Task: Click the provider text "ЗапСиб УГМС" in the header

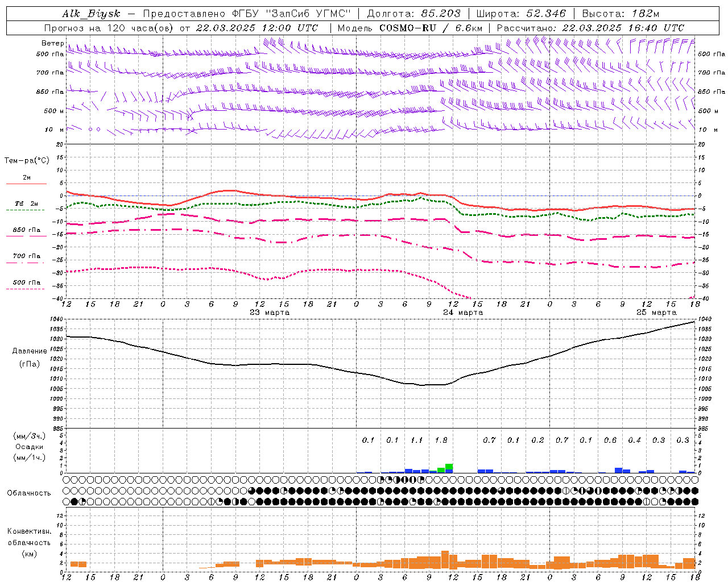Action: click(x=309, y=14)
